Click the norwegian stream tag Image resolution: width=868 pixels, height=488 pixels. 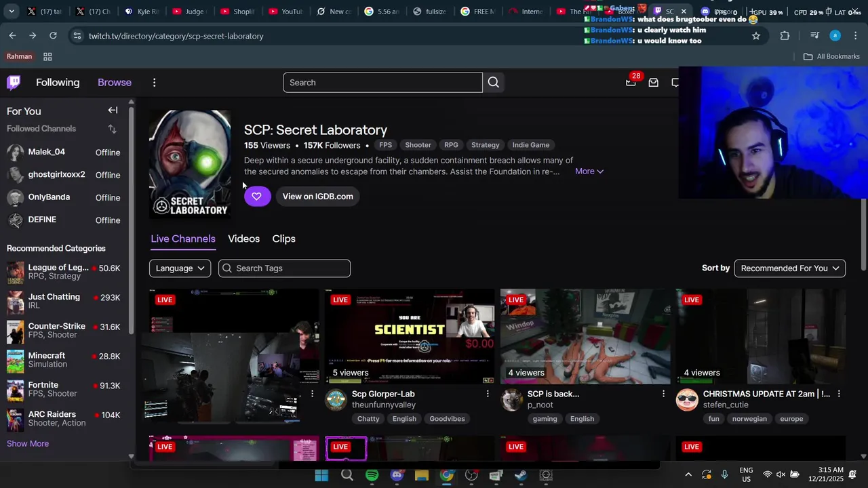pyautogui.click(x=749, y=419)
